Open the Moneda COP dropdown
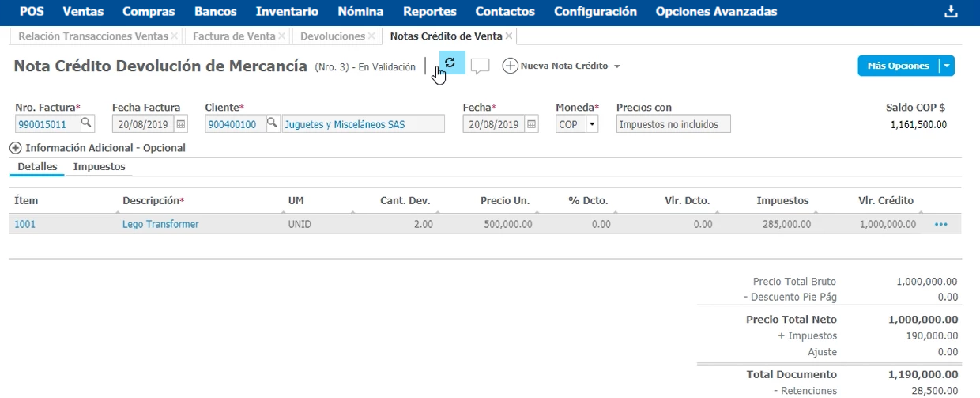The image size is (980, 398). click(x=592, y=124)
